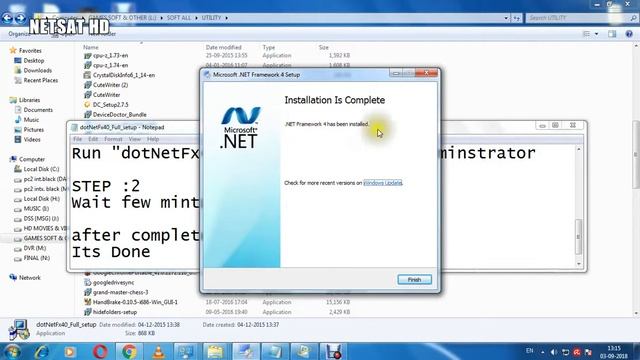Sort files by Type column
The image size is (640, 360).
click(x=269, y=47)
